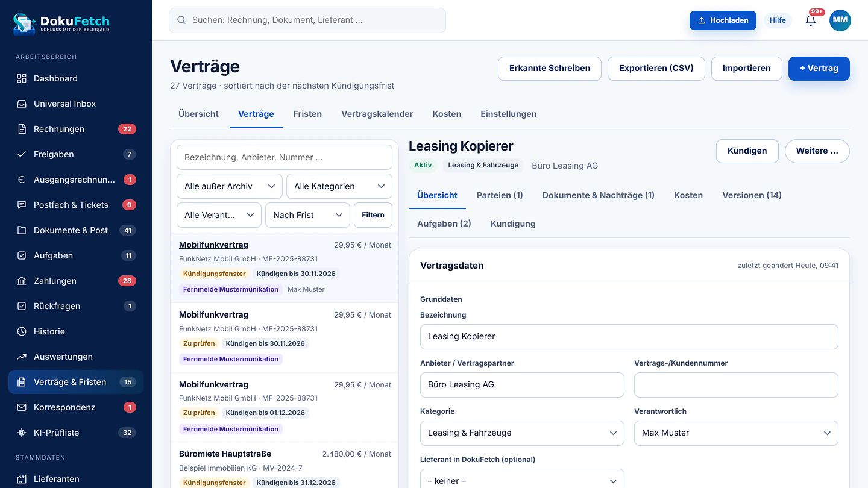Image resolution: width=868 pixels, height=488 pixels.
Task: Open the Korrespondenz mail icon
Action: tap(22, 407)
